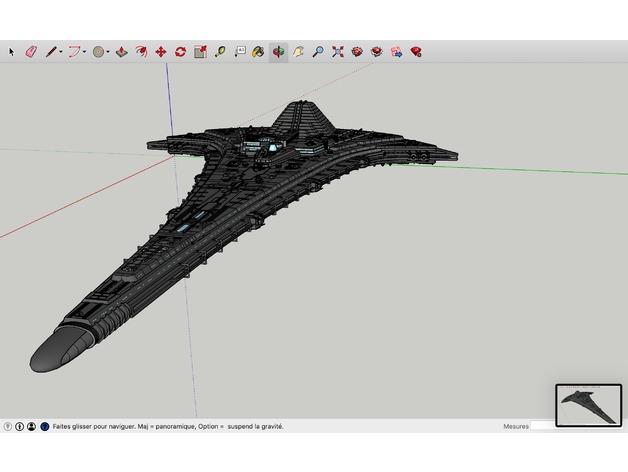Viewport: 628px width, 472px height.
Task: Activate the Push/Pull tool
Action: [122, 52]
